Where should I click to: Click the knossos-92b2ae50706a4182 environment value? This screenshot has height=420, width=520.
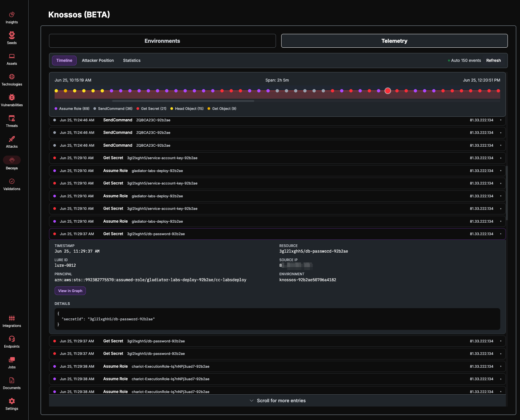(x=308, y=280)
